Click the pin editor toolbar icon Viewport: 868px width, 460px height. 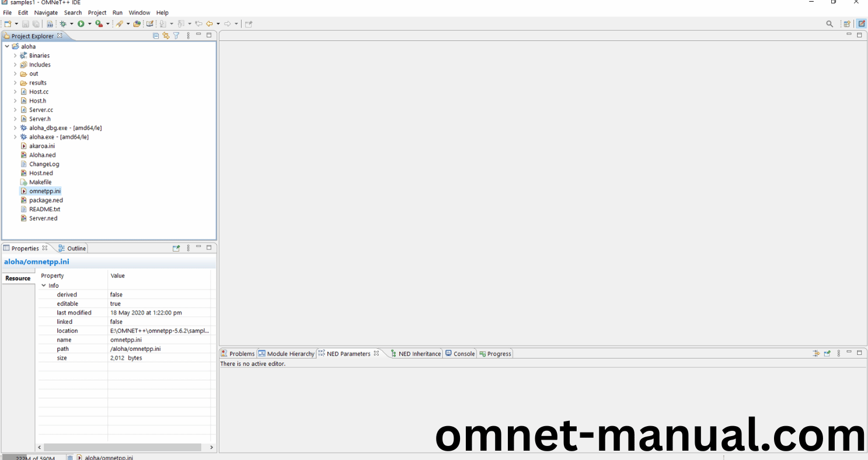pyautogui.click(x=249, y=24)
